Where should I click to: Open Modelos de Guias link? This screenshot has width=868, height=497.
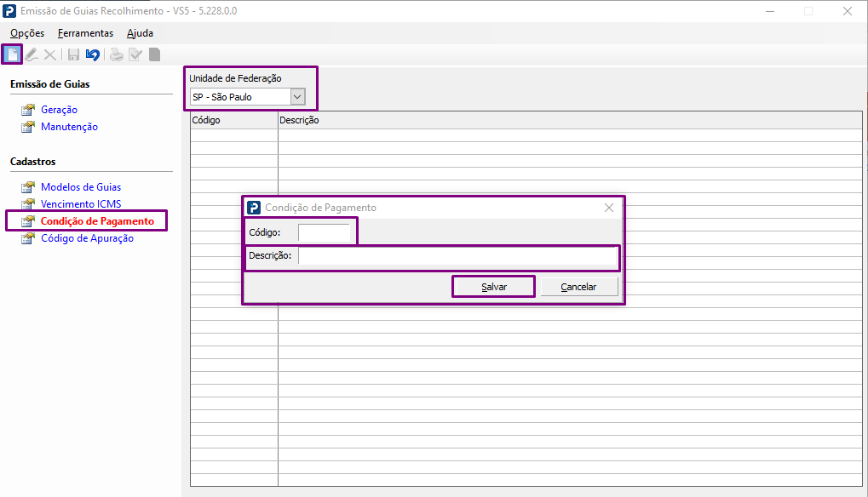coord(81,187)
